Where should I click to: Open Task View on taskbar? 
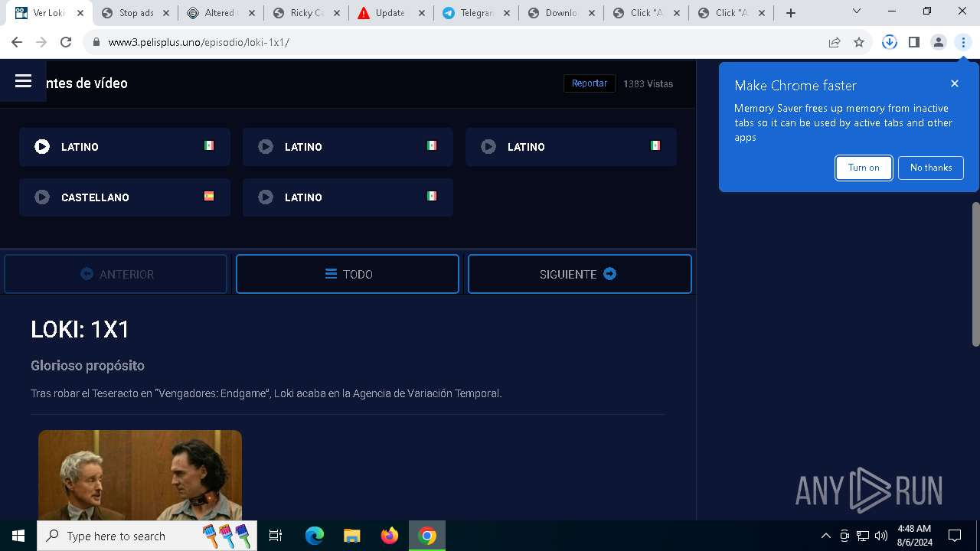click(x=276, y=536)
